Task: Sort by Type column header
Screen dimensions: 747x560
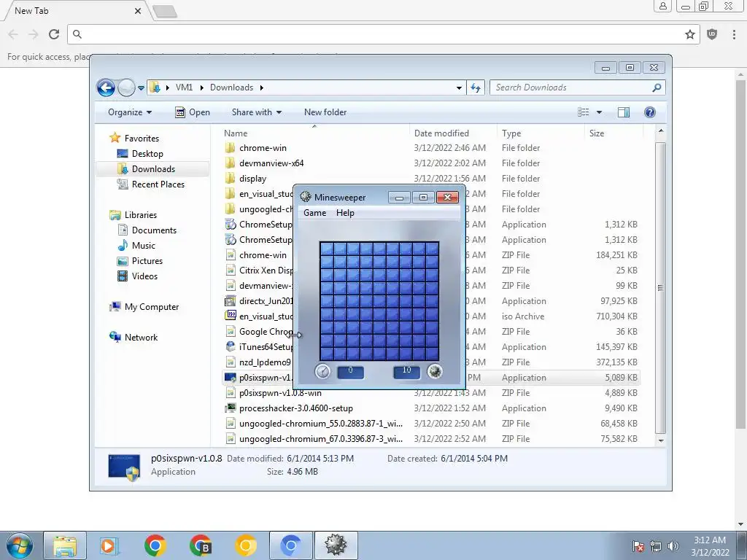Action: (541, 134)
